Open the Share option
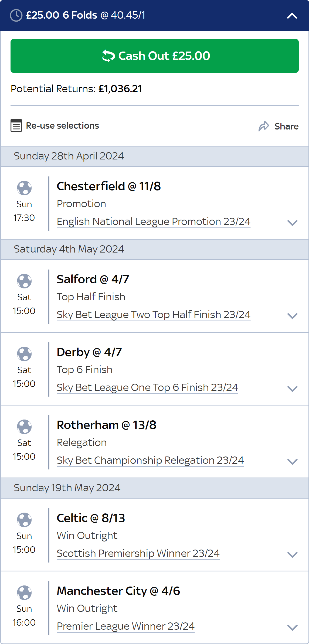 [286, 126]
